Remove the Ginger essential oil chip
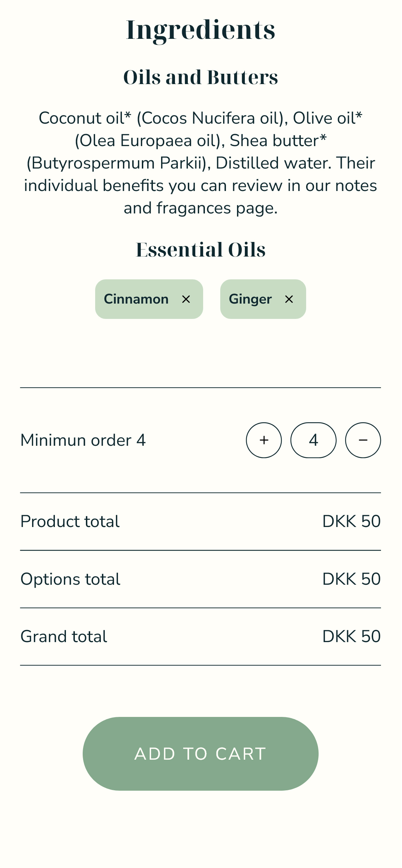Viewport: 402px width, 868px height. (289, 299)
